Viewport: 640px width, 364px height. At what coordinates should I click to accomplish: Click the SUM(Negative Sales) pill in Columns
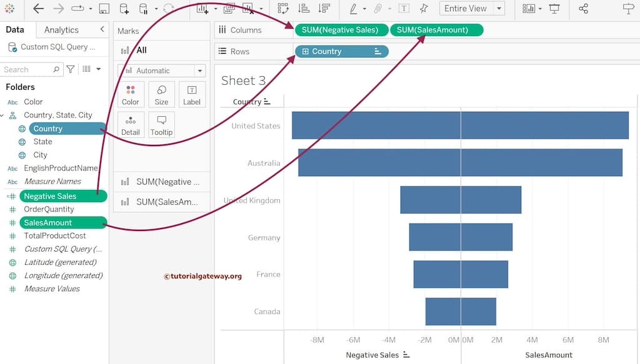341,30
